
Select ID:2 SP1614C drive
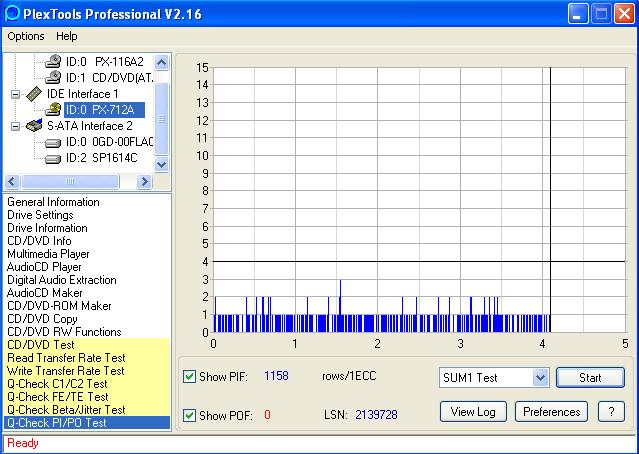[101, 158]
